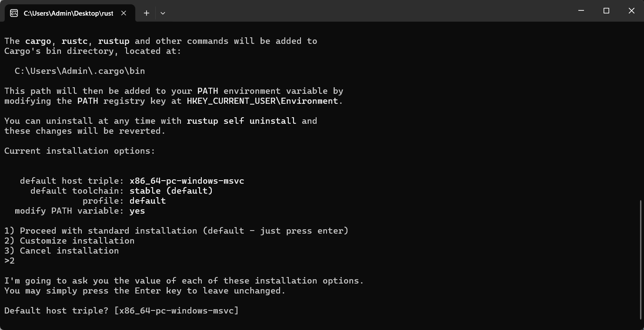Click the 'rustup self uninstall' command text
This screenshot has height=330, width=644.
coord(241,121)
